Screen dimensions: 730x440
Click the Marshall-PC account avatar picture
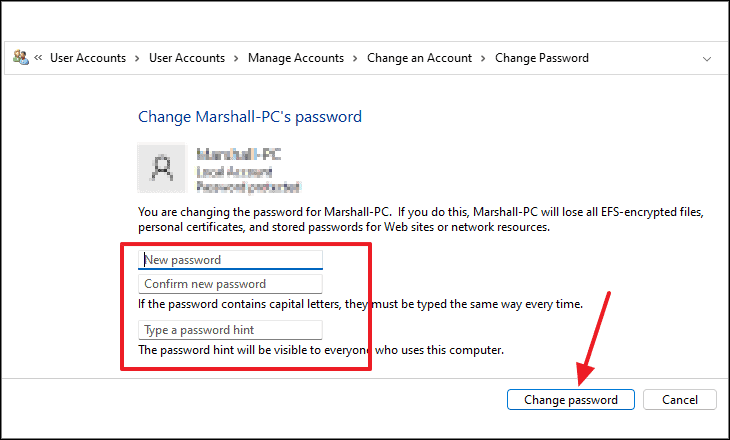162,168
